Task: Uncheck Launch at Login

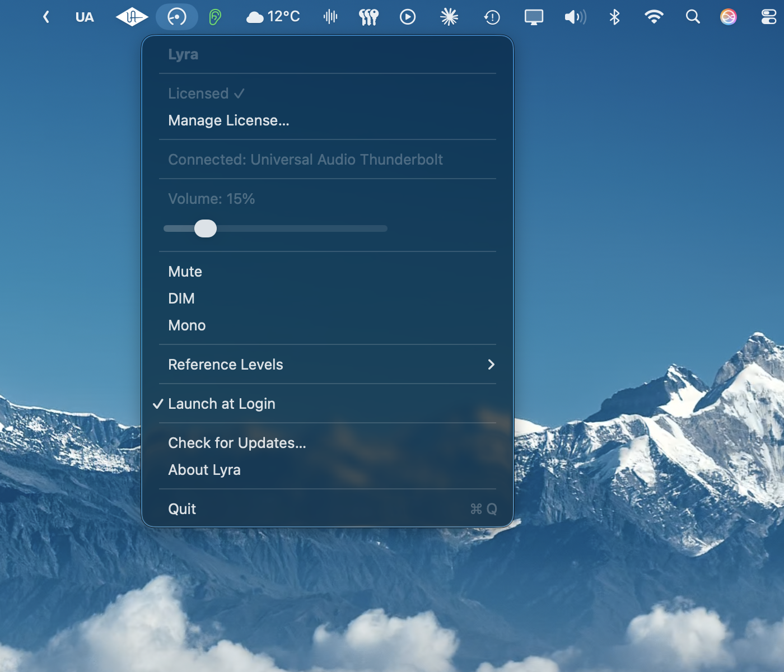Action: tap(328, 404)
